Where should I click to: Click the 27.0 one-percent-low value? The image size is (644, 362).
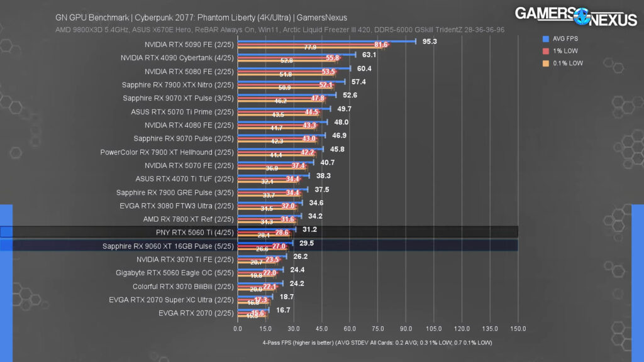click(x=279, y=246)
